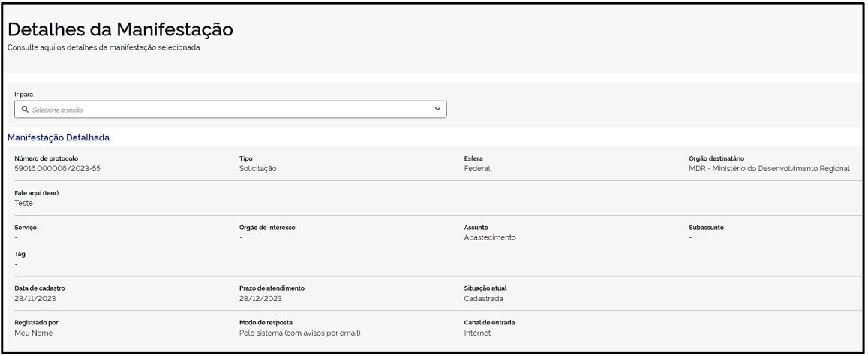Expand the Ir para section dropdown arrow
The image size is (868, 356).
point(438,109)
